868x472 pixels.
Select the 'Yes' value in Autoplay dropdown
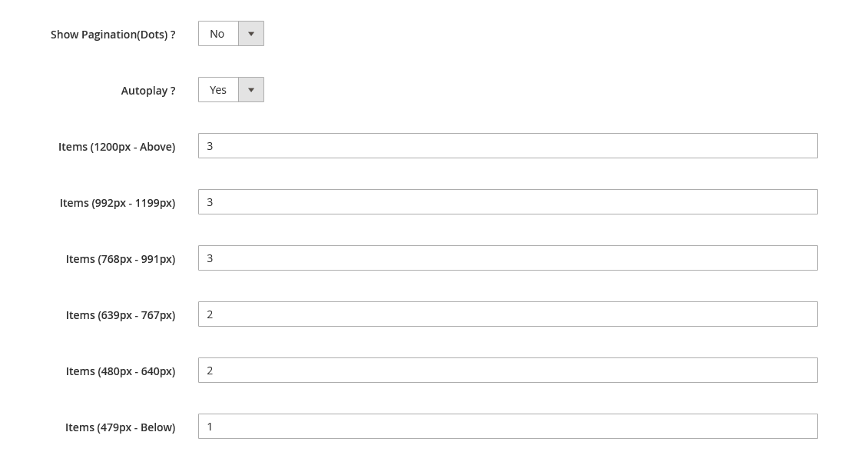[218, 90]
